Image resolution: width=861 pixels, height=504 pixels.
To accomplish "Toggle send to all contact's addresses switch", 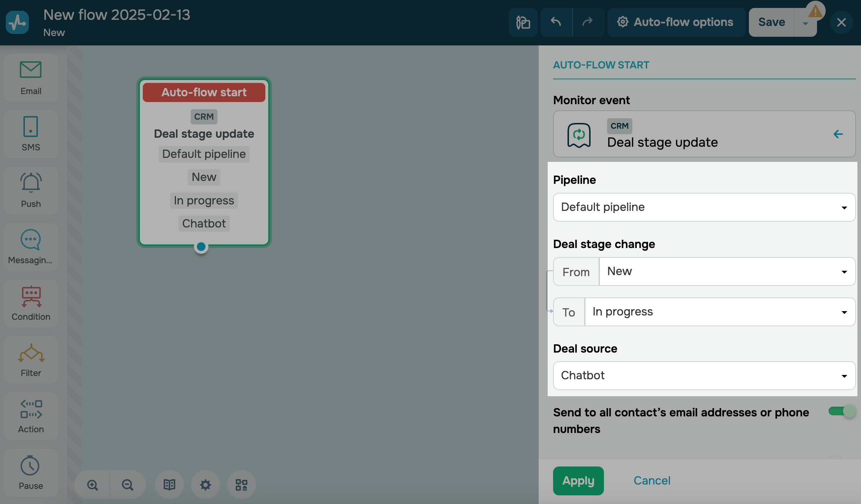I will (x=842, y=411).
